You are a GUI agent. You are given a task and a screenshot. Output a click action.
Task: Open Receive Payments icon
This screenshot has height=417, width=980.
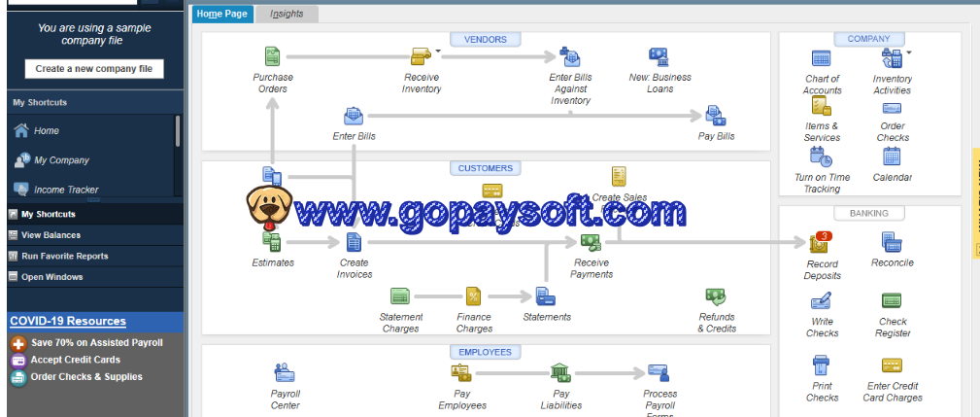(591, 242)
